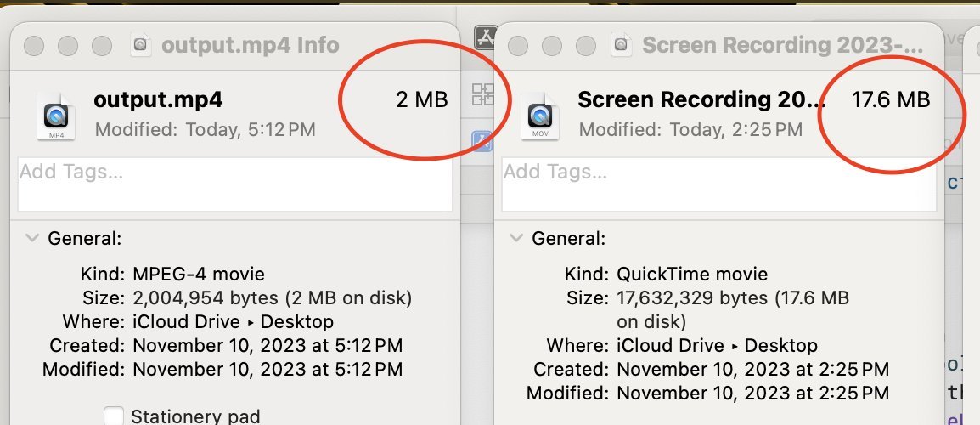The image size is (980, 425).
Task: Click the dark App Store icon between windows
Action: (x=484, y=37)
